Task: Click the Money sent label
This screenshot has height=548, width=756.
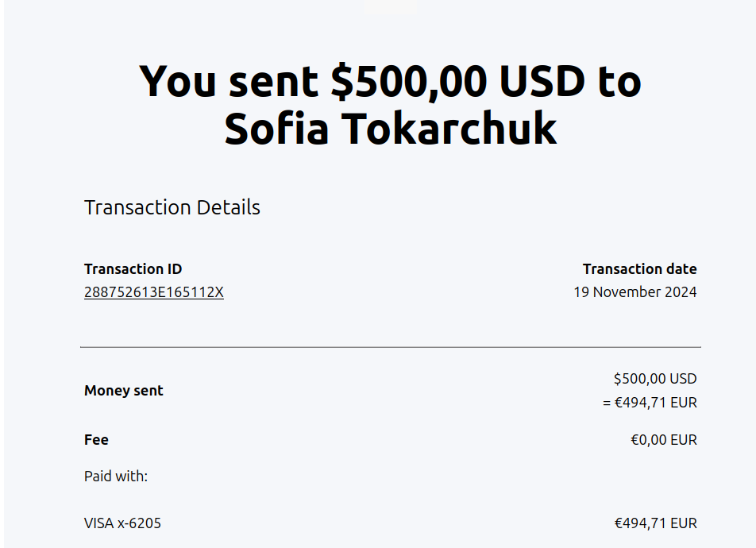Action: pos(124,391)
